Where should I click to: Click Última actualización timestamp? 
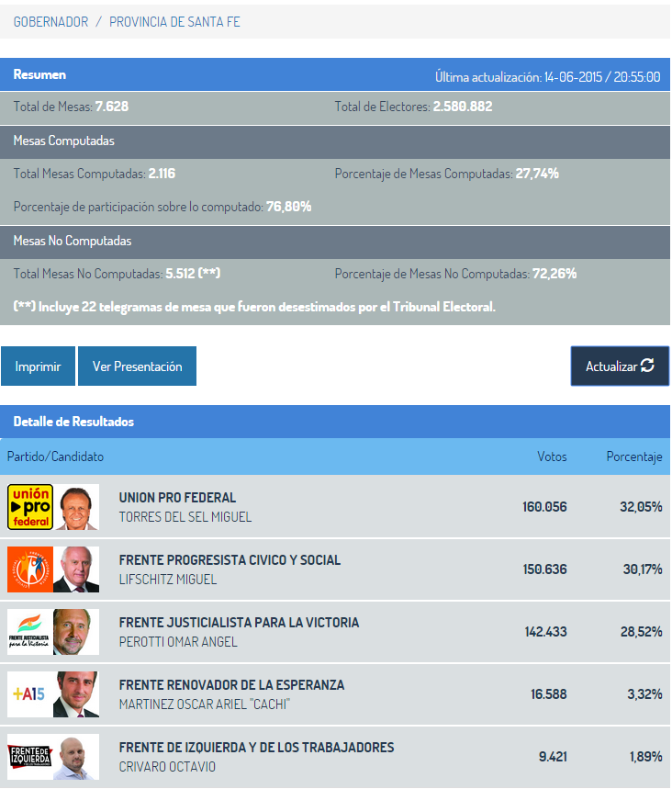pyautogui.click(x=548, y=77)
